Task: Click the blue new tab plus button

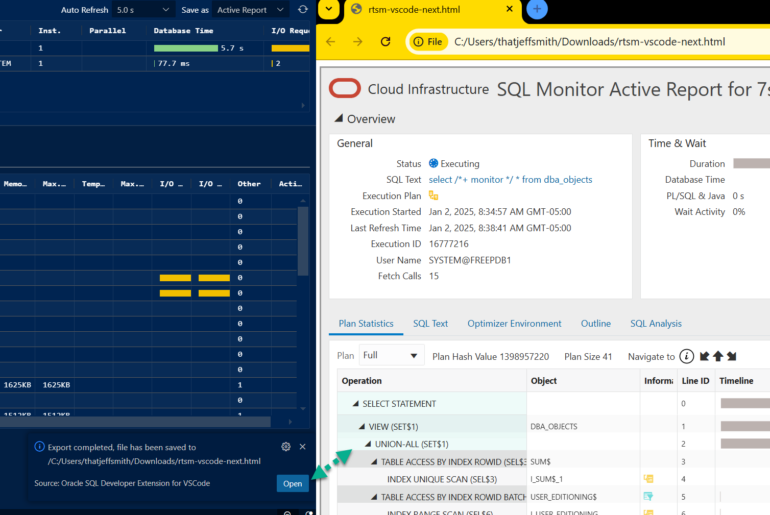Action: pyautogui.click(x=537, y=10)
